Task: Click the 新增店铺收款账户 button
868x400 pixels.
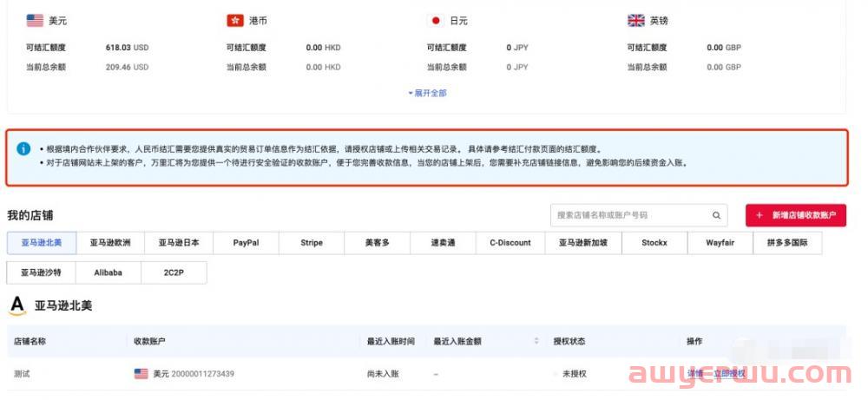Action: 795,215
